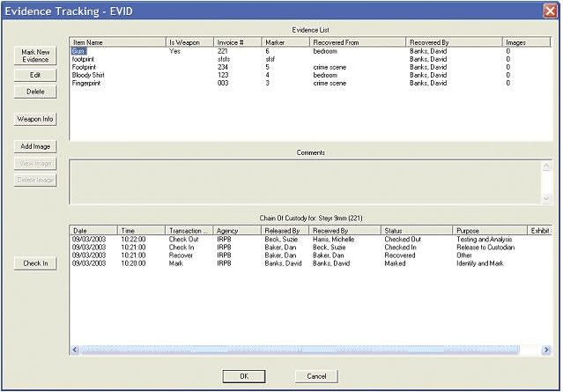Click the Add Image button
Image resolution: width=563 pixels, height=392 pixels.
pos(35,146)
